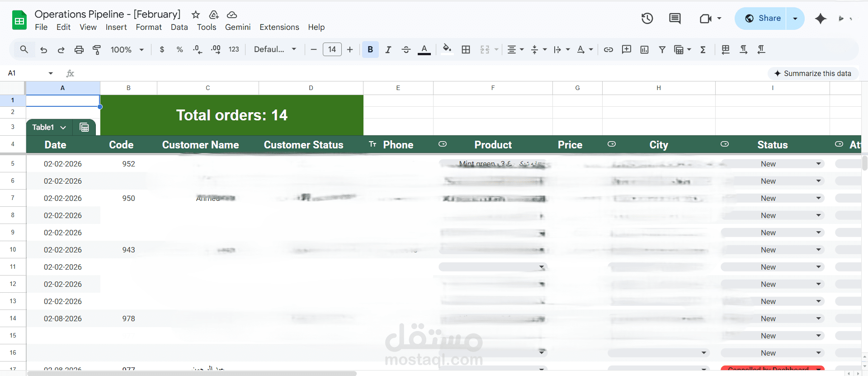Create a filter funnel icon
This screenshot has height=376, width=868.
click(662, 50)
